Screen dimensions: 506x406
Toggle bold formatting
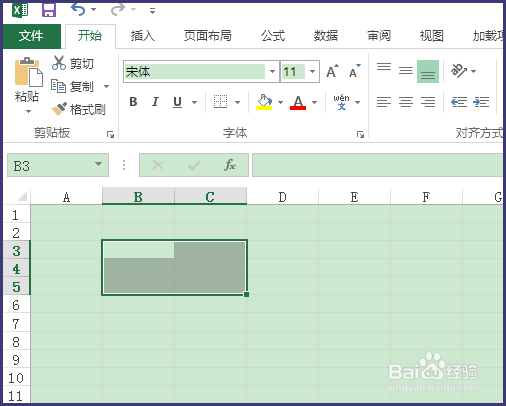pyautogui.click(x=133, y=102)
